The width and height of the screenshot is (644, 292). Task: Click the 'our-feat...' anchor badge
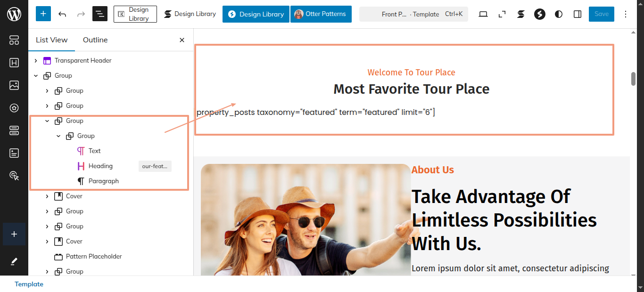click(x=155, y=166)
